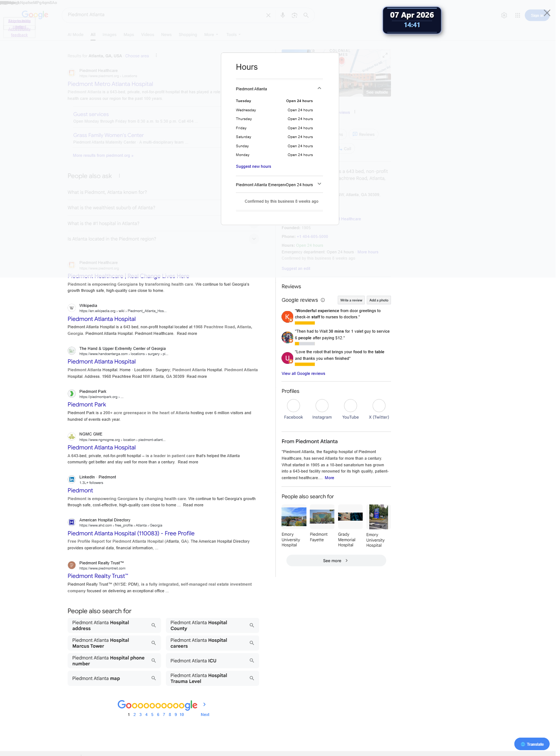Viewport: 560px width, 756px height.
Task: Expand From Piedmont Atlanta description with More
Action: (329, 478)
